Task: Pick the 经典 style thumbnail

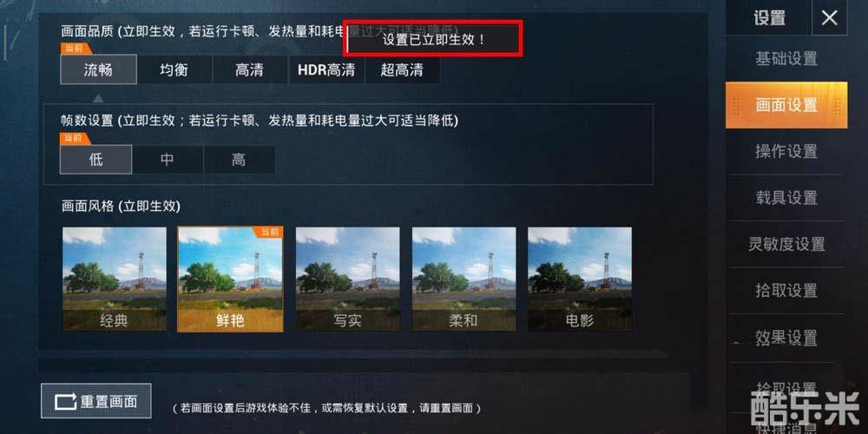Action: coord(114,279)
